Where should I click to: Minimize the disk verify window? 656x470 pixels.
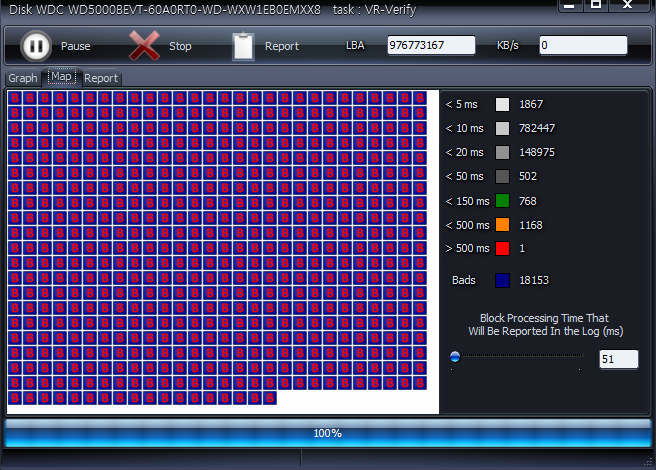[x=569, y=5]
